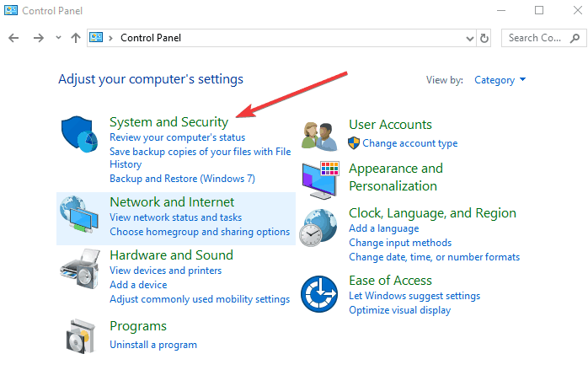The image size is (588, 386).
Task: Click the Network and Internet globe icon
Action: click(x=78, y=214)
